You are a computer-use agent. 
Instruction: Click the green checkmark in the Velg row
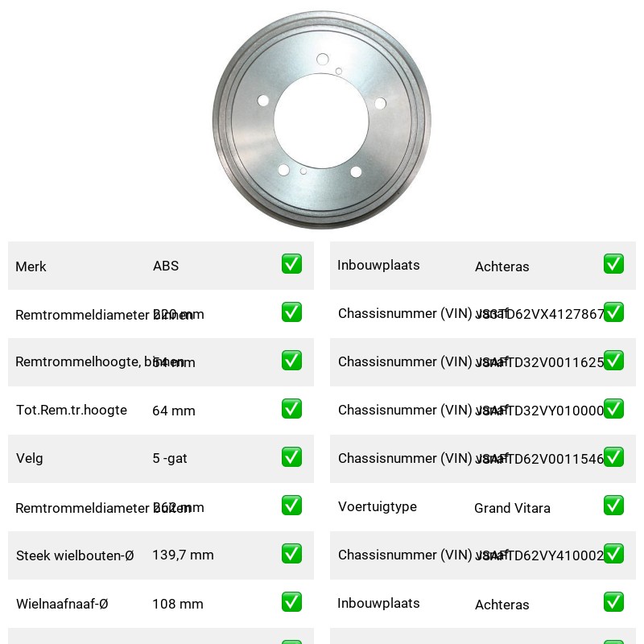point(291,457)
